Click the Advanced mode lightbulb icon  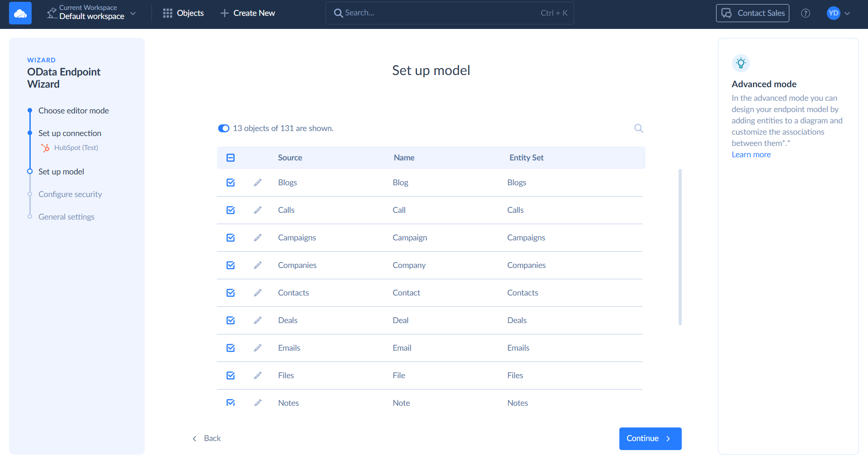point(741,63)
